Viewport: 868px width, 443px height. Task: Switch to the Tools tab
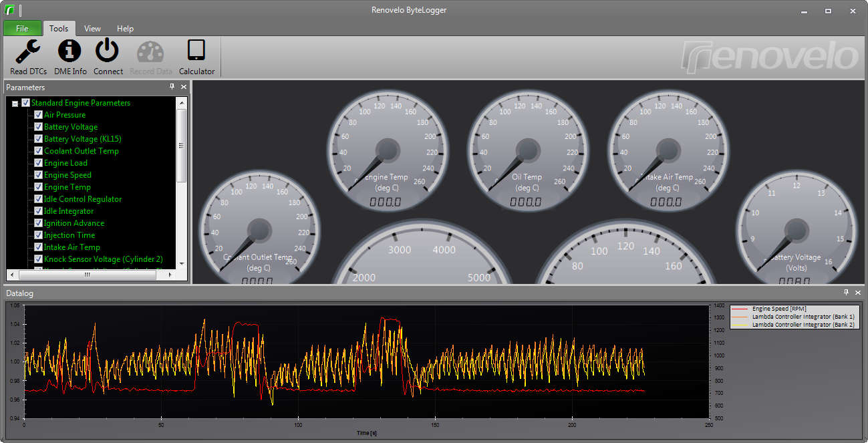pyautogui.click(x=59, y=28)
